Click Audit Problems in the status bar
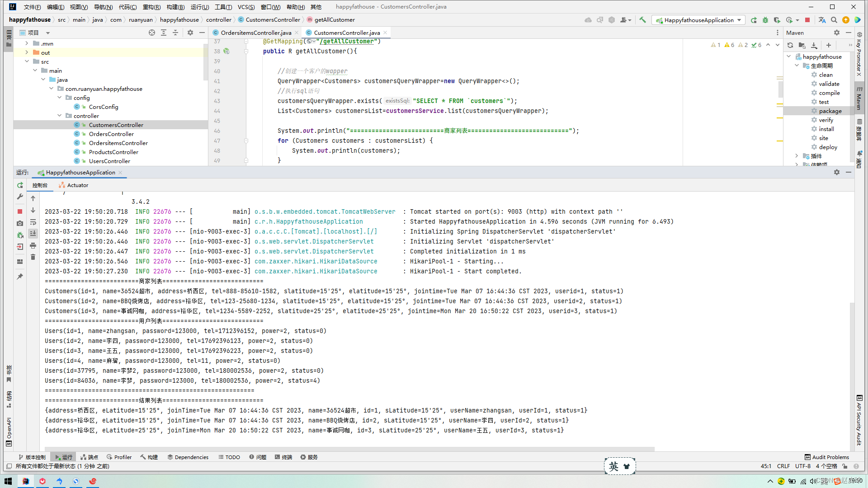 click(x=827, y=457)
